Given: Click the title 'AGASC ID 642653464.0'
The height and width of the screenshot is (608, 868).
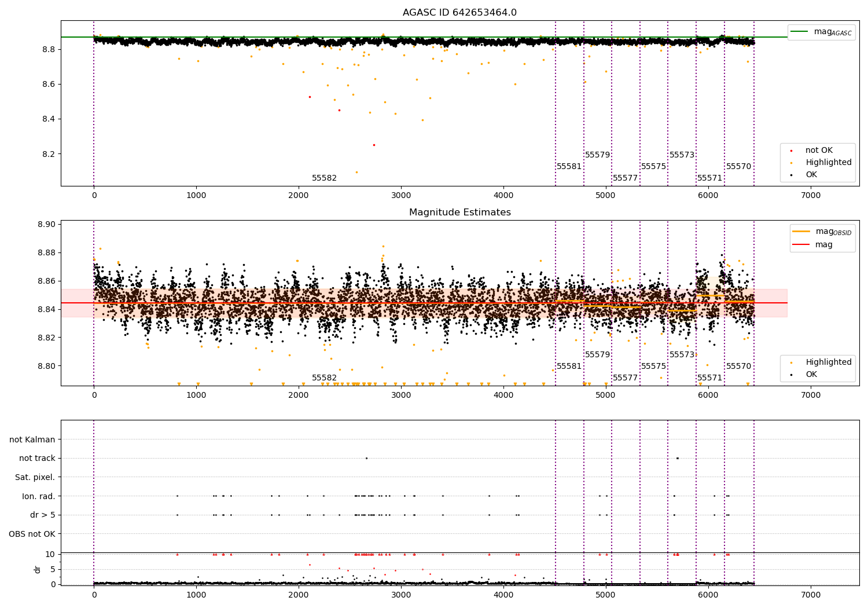Looking at the screenshot, I should coord(459,13).
